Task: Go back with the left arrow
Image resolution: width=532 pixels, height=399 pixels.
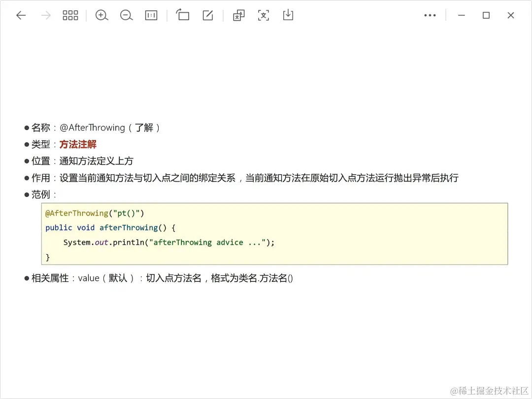Action: tap(21, 15)
